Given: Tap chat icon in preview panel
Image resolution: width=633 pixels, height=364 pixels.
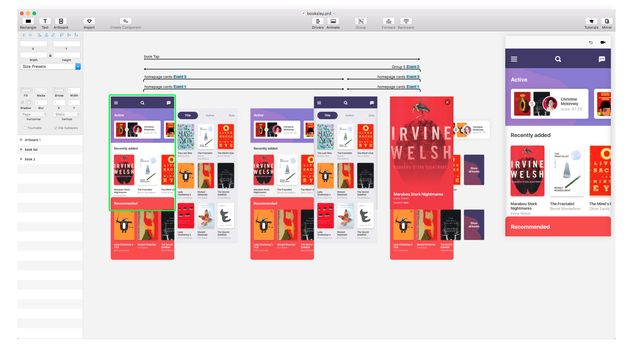Looking at the screenshot, I should [602, 59].
